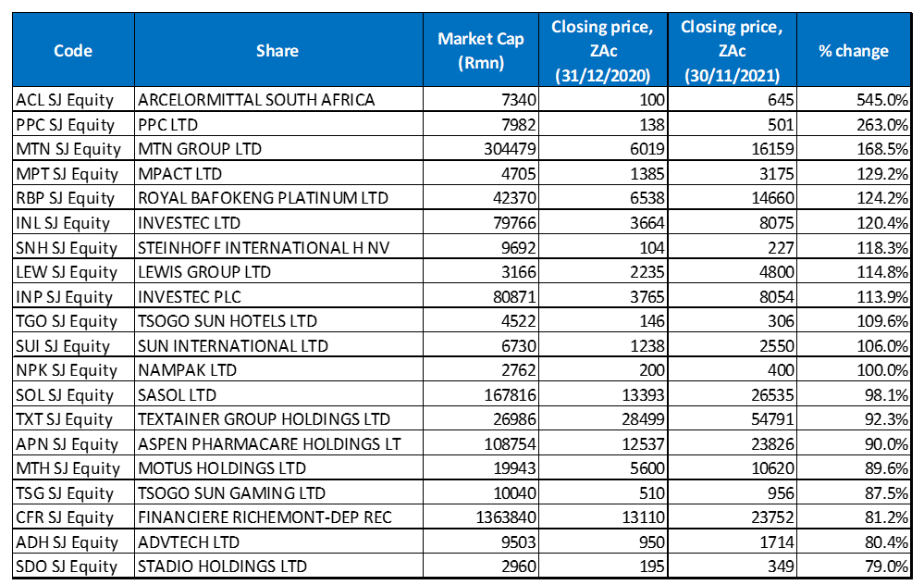Select the Share column header
Viewport: 924px width, 585px height.
coord(278,50)
